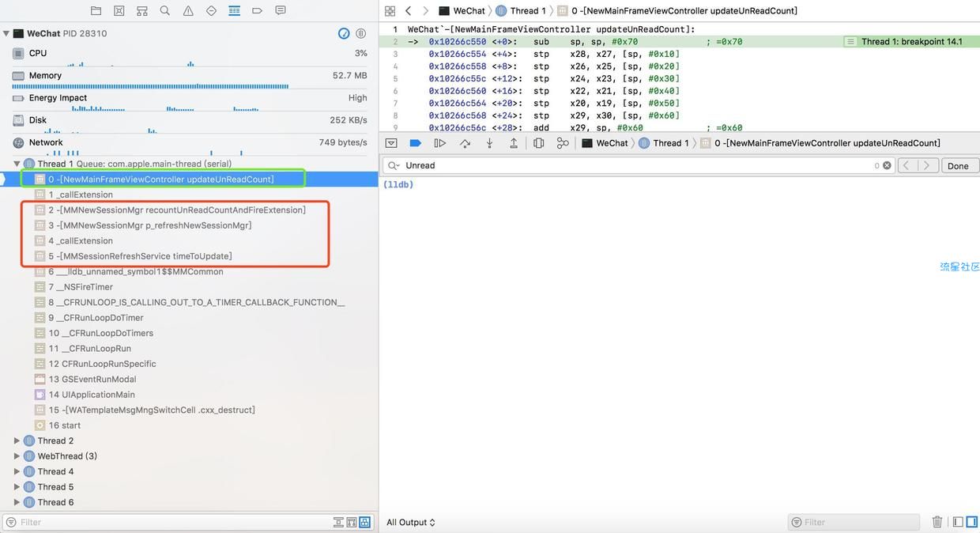
Task: Collapse the WeChat process disclosure triangle
Action: (6, 33)
